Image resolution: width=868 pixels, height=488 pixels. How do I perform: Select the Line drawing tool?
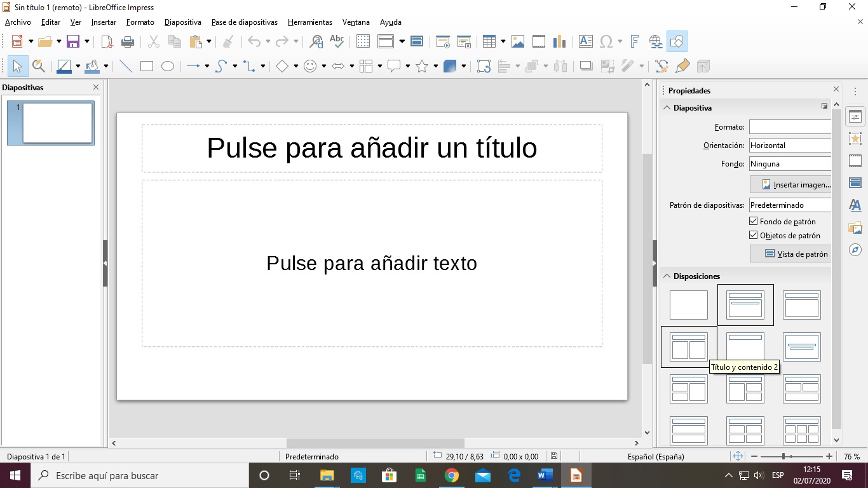[126, 66]
